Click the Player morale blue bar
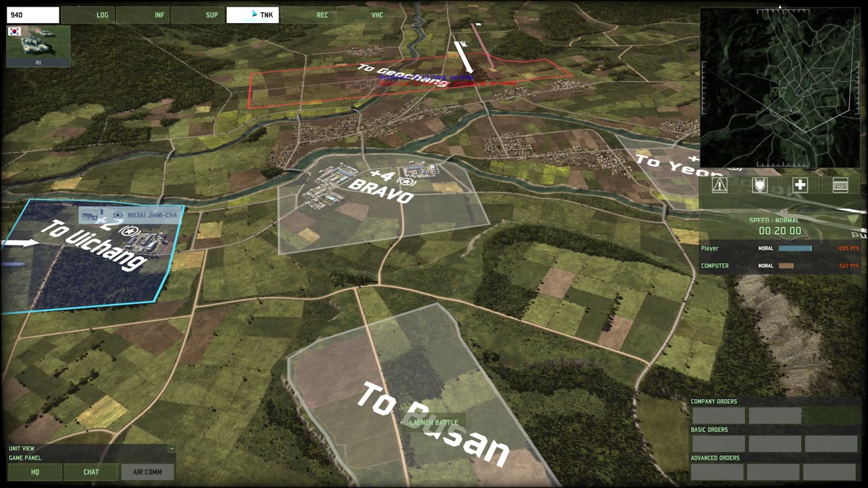The width and height of the screenshot is (868, 488). coord(795,249)
